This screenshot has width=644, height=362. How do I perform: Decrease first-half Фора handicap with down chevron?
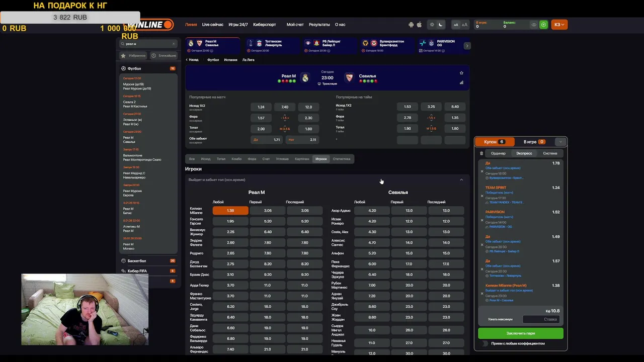pos(431,121)
